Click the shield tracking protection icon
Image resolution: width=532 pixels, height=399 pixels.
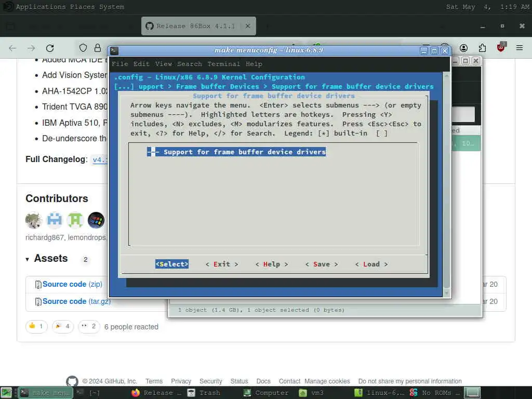click(83, 48)
